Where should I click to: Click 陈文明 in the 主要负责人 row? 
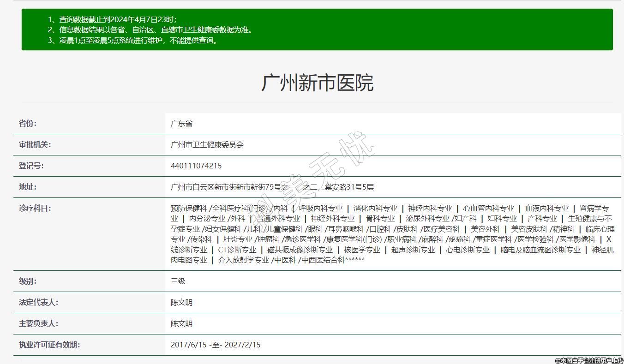(x=181, y=324)
